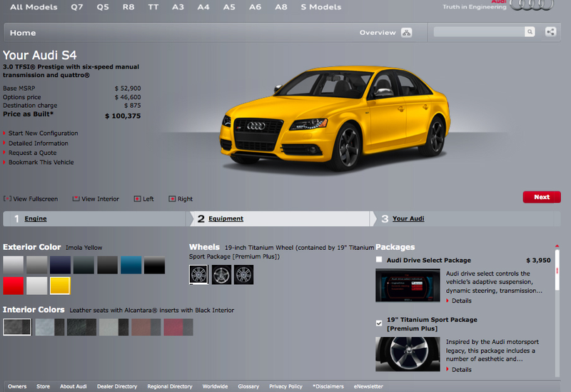Select the black Alcantara interior swatch
571x392 pixels.
pyautogui.click(x=17, y=327)
